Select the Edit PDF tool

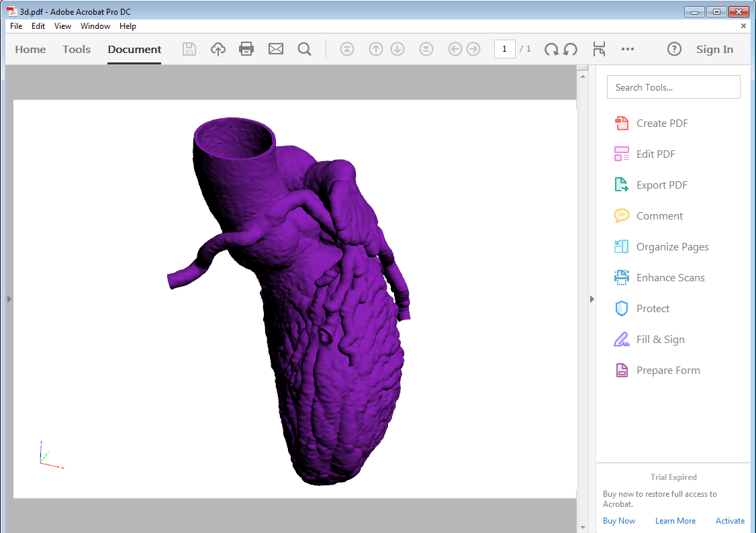pyautogui.click(x=657, y=154)
